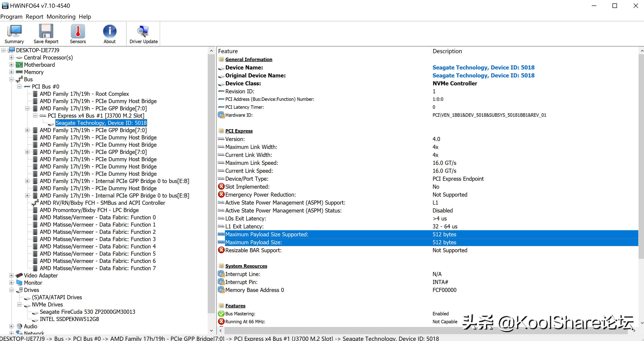Click the General Information section icon
644x341 pixels.
point(221,59)
